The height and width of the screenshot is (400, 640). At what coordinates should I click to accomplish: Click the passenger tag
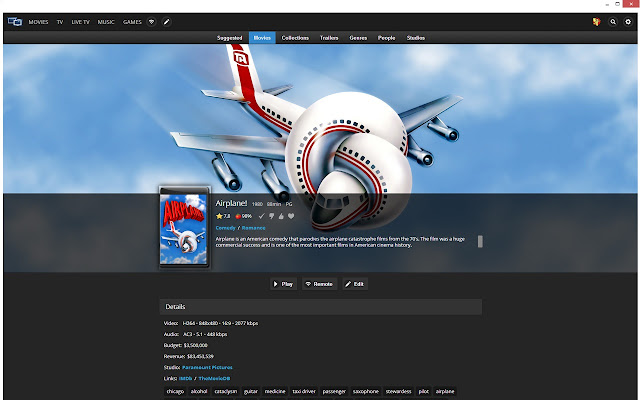coord(334,391)
